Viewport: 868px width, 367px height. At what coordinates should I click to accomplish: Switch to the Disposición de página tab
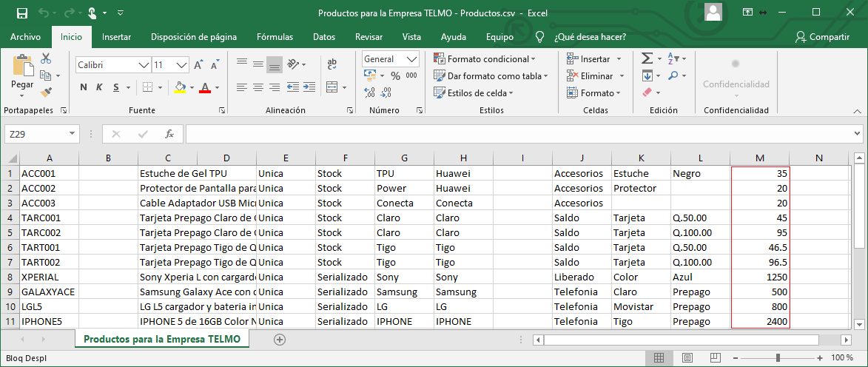[194, 37]
